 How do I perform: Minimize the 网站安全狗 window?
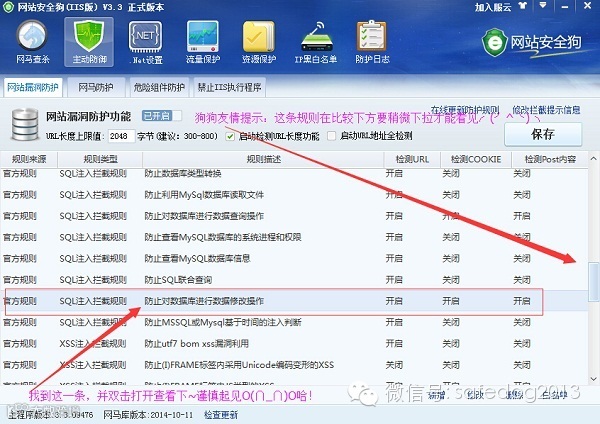click(x=564, y=7)
